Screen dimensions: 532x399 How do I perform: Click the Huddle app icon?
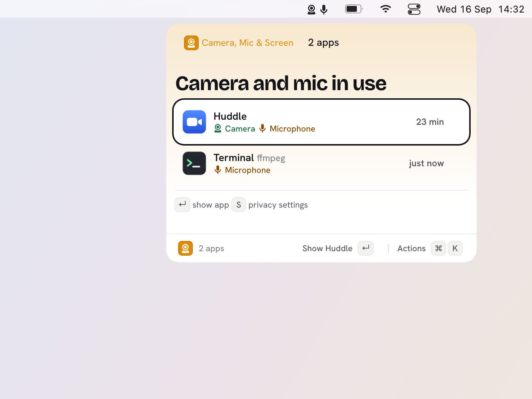(x=194, y=122)
